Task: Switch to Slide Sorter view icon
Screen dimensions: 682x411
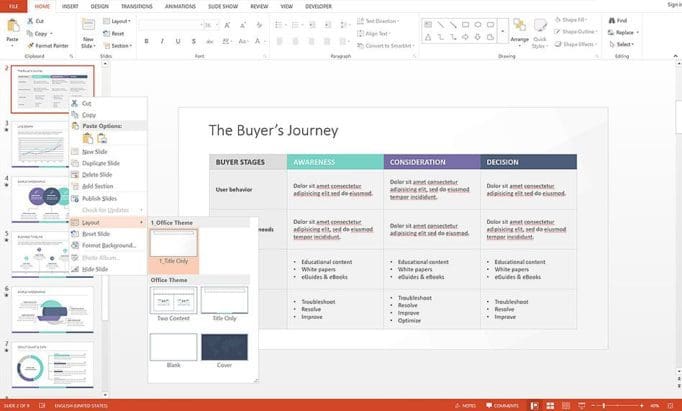Action: [x=550, y=405]
